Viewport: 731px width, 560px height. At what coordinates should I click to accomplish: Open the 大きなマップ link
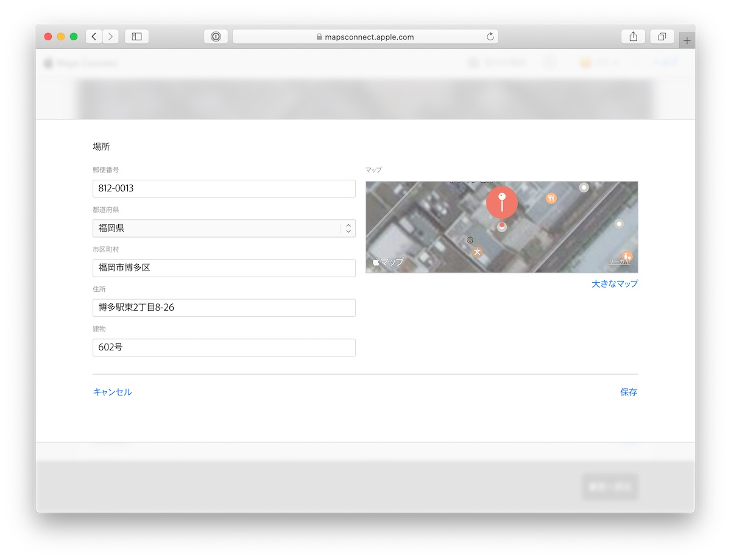click(x=615, y=283)
